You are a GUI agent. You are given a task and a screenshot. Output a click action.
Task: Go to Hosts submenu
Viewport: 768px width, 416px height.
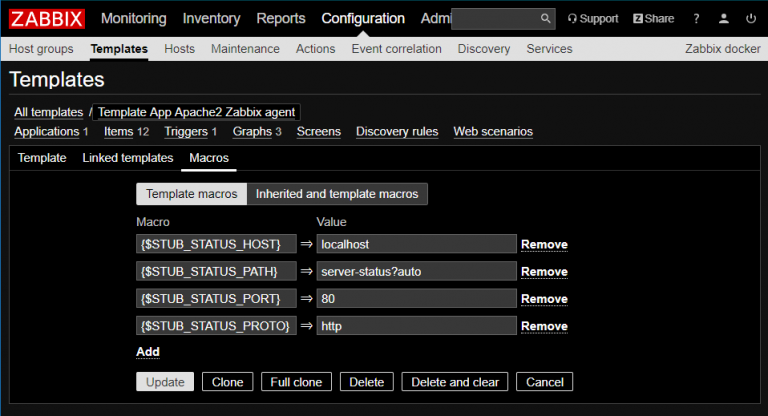[179, 49]
